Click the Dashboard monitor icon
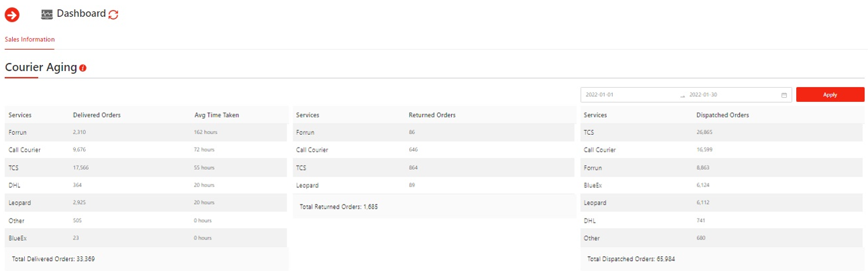This screenshot has height=271, width=868. (47, 14)
